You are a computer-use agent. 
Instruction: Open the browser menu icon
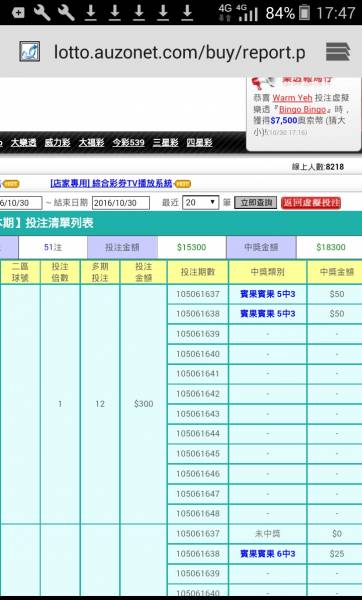point(338,51)
